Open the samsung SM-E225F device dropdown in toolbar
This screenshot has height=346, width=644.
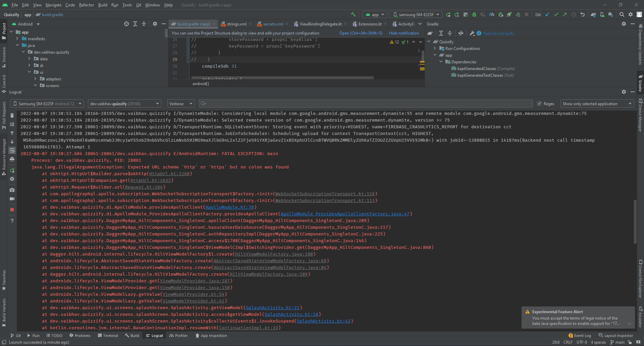tap(416, 14)
